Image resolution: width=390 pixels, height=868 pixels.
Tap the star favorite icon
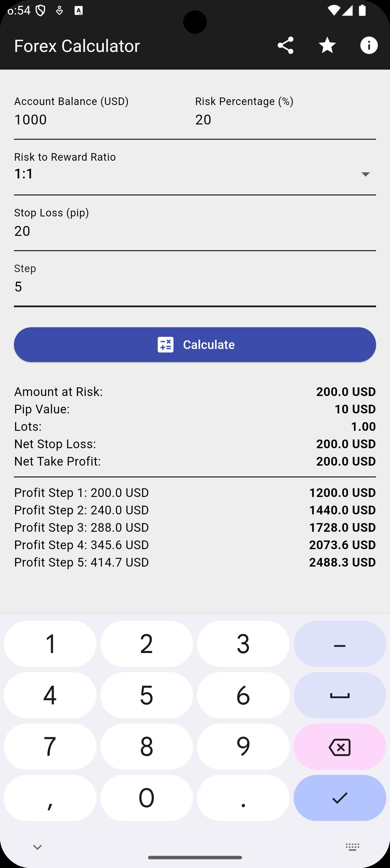(x=327, y=46)
